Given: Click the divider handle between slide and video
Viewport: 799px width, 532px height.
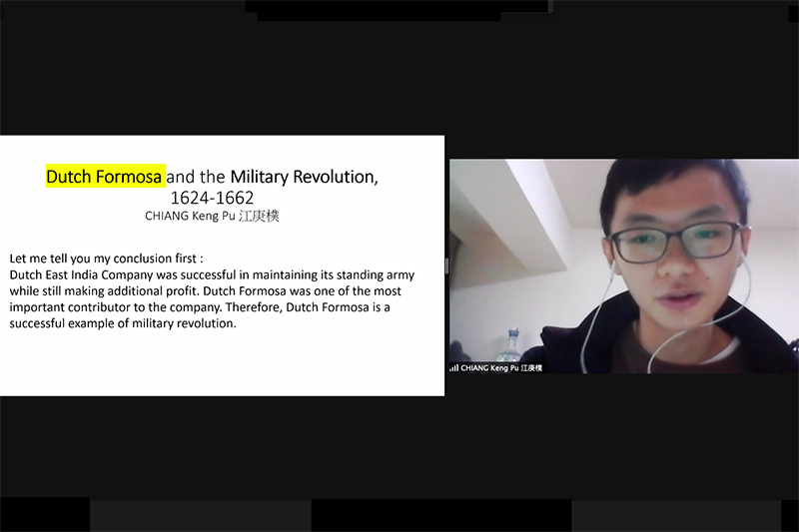Looking at the screenshot, I should [x=446, y=266].
